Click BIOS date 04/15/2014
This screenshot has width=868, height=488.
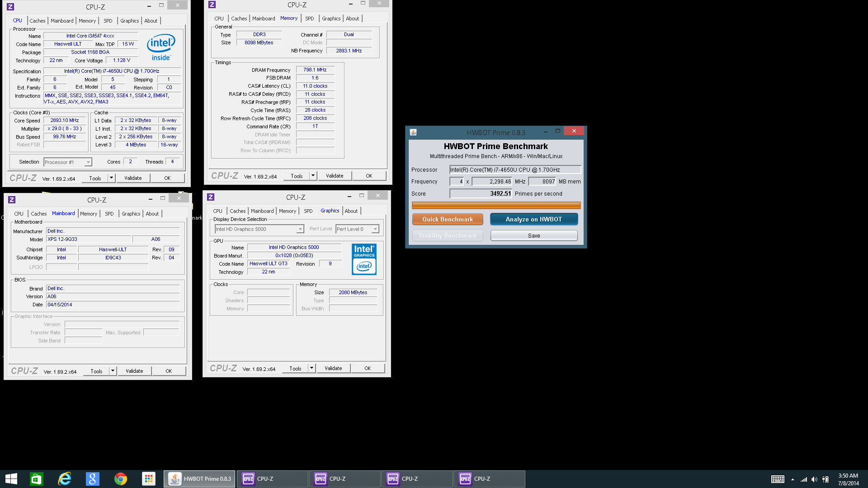click(113, 305)
